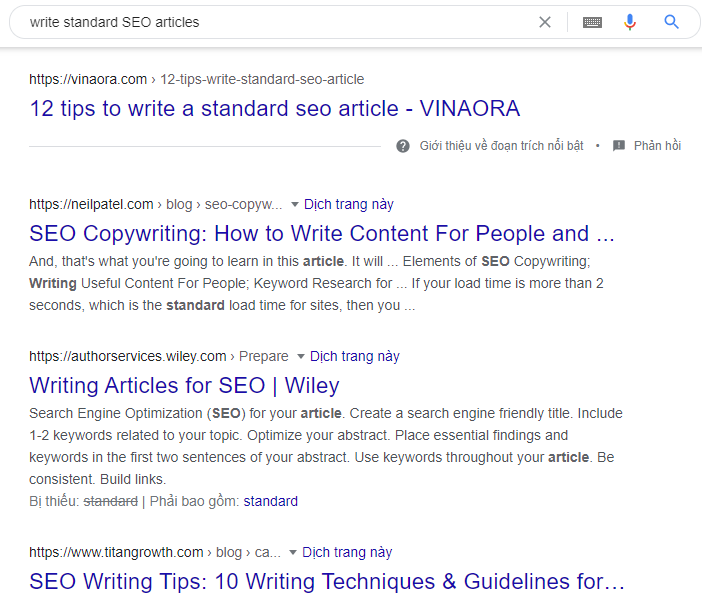
Task: Open the VINAORA 12 tips article result
Action: (x=274, y=109)
